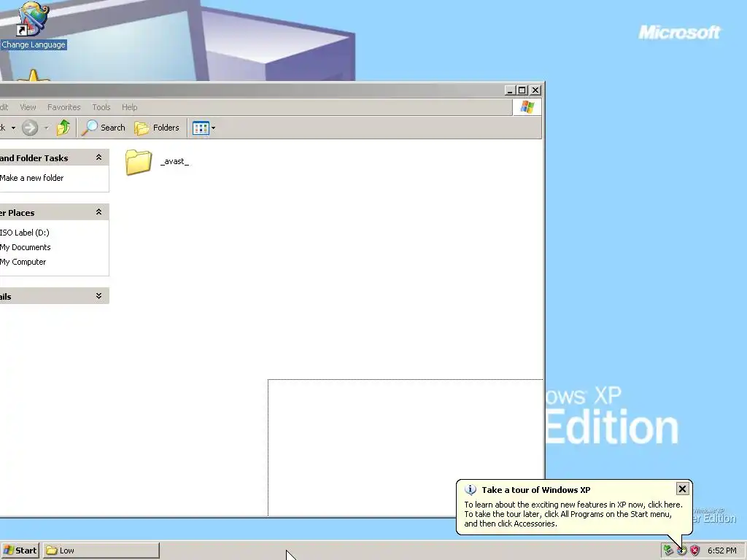The width and height of the screenshot is (747, 560).
Task: Collapse the File and Folder Tasks panel
Action: click(x=98, y=157)
